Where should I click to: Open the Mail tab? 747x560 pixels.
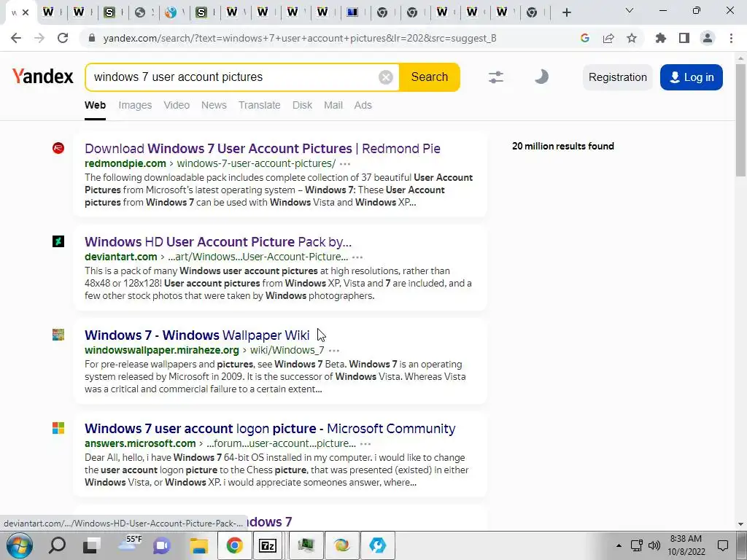[333, 105]
